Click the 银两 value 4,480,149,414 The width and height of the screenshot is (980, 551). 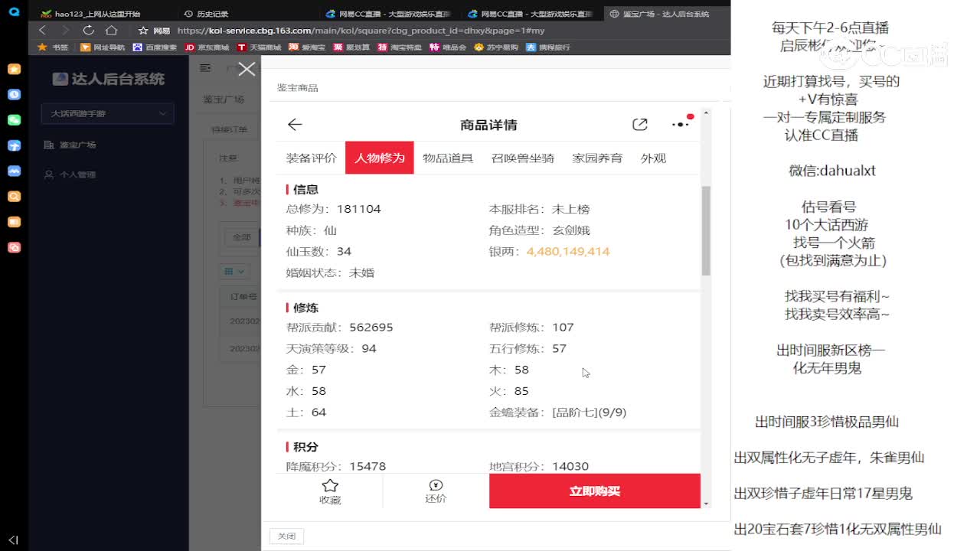(568, 251)
